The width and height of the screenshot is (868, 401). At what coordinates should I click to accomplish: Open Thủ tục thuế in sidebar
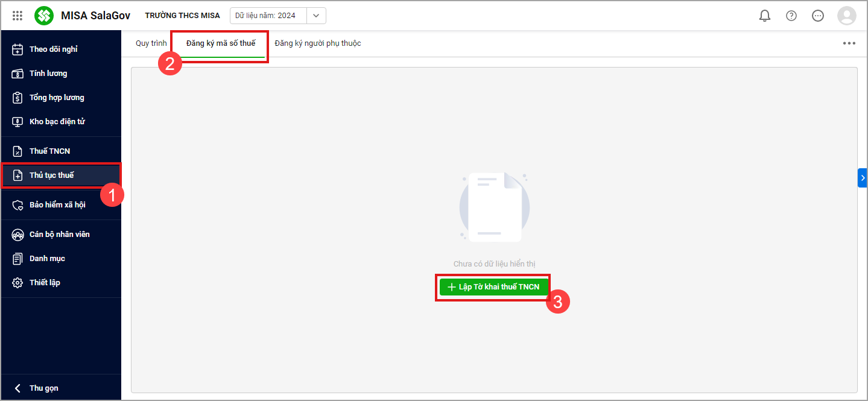[x=52, y=175]
